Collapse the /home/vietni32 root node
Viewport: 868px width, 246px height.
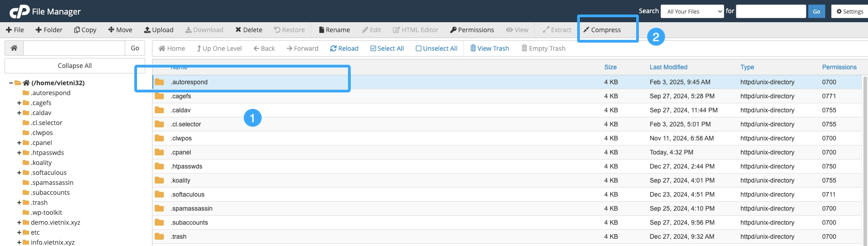coord(11,83)
